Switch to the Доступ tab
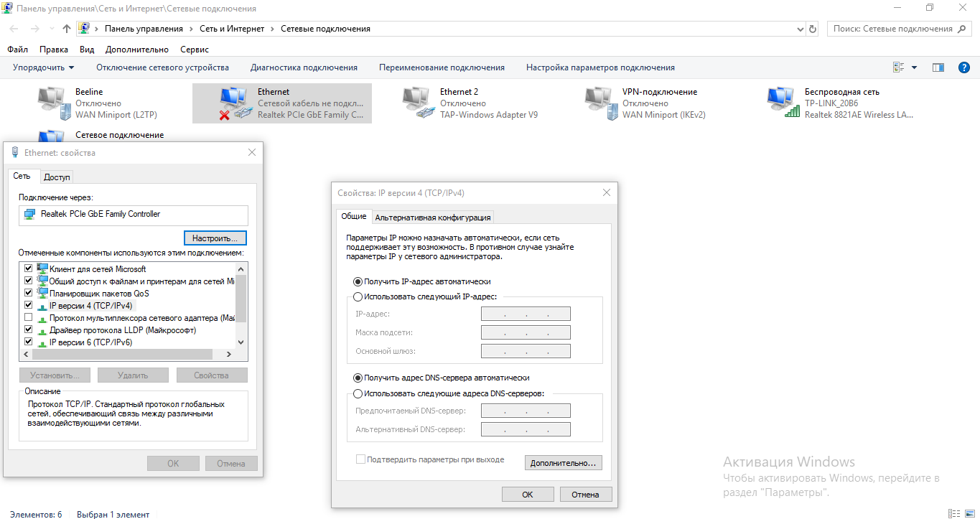 pos(57,177)
